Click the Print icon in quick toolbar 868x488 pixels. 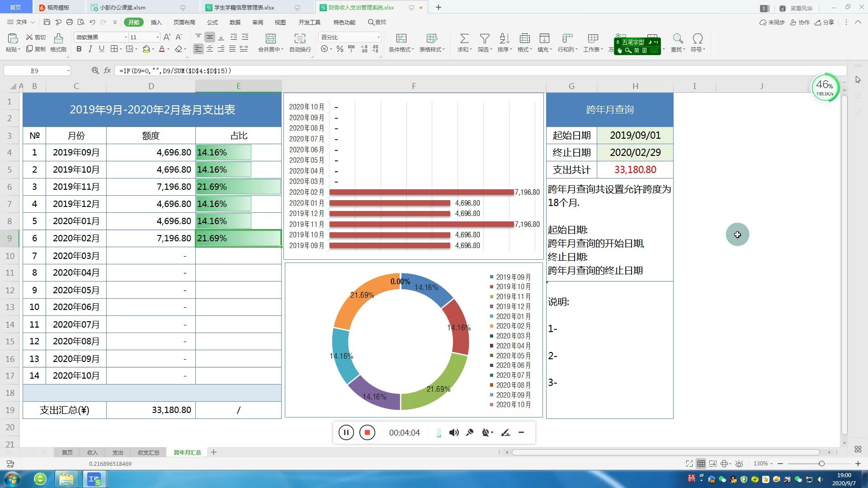tap(69, 22)
